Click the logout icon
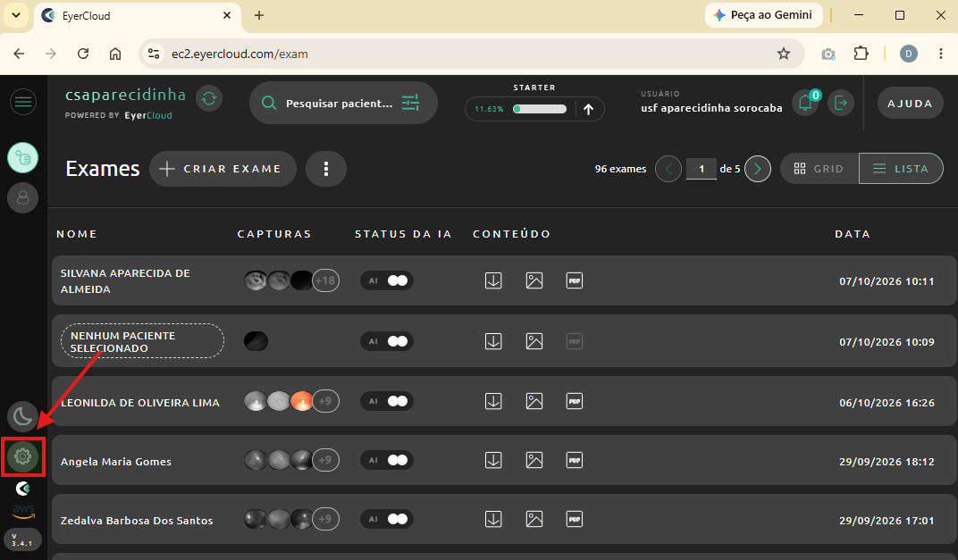 point(841,104)
